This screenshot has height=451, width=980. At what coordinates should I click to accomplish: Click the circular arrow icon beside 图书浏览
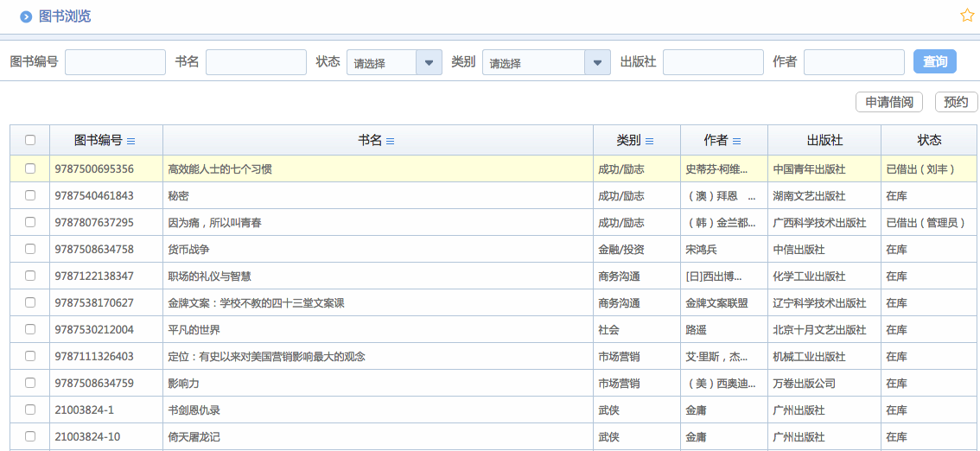pyautogui.click(x=26, y=16)
